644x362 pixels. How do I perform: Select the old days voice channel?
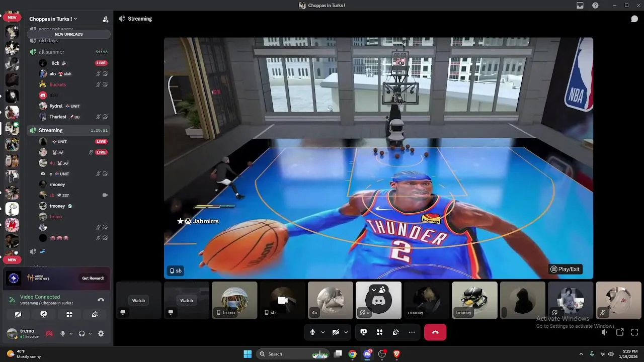[68, 41]
